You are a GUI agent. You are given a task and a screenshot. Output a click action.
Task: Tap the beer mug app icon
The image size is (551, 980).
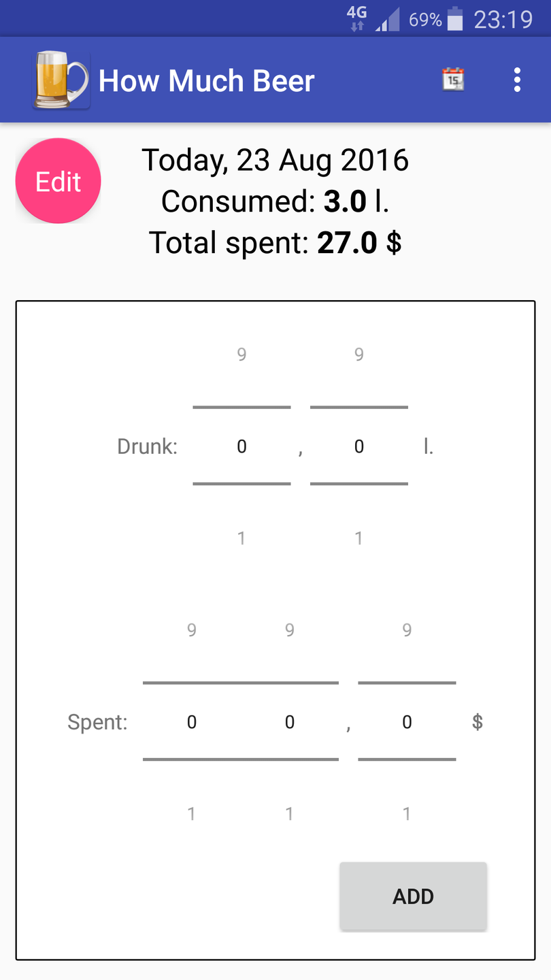[61, 81]
